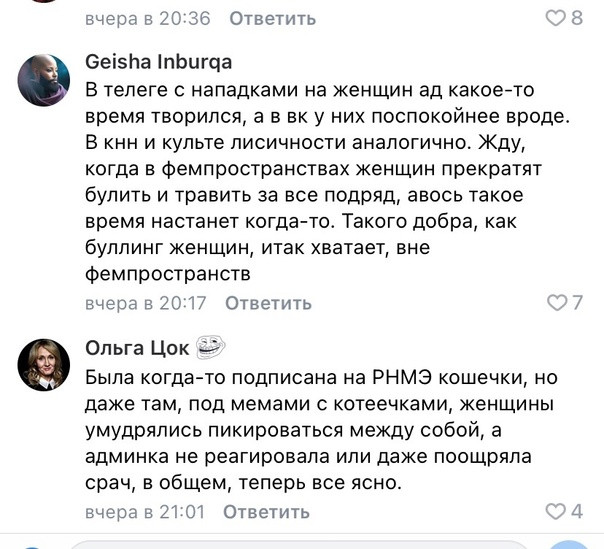Screen dimensions: 604x549
Task: Select Geisha Inburqa's comment text about фемпространства
Action: [x=327, y=181]
